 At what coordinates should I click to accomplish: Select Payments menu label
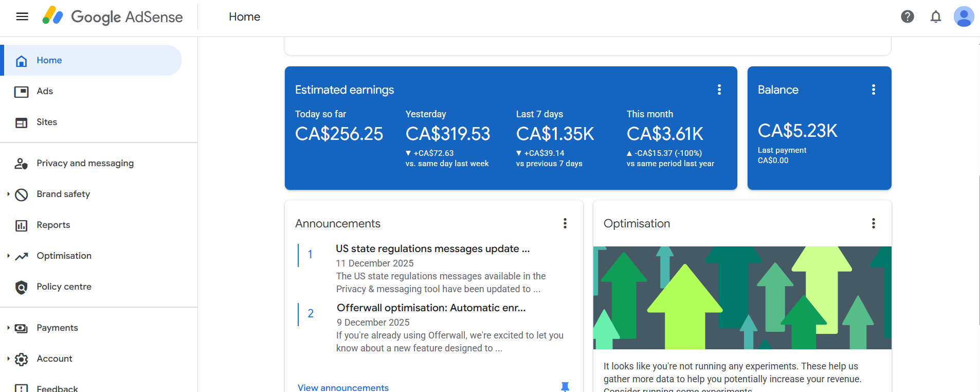coord(57,328)
